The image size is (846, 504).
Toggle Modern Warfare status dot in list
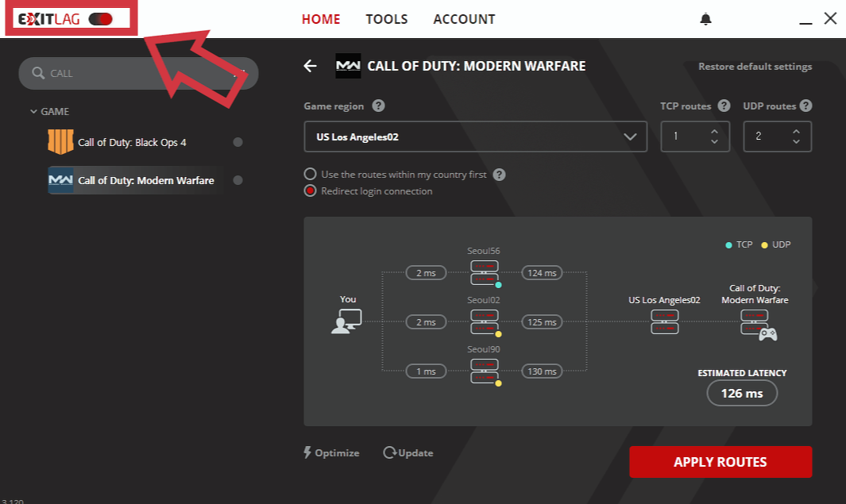(x=238, y=180)
